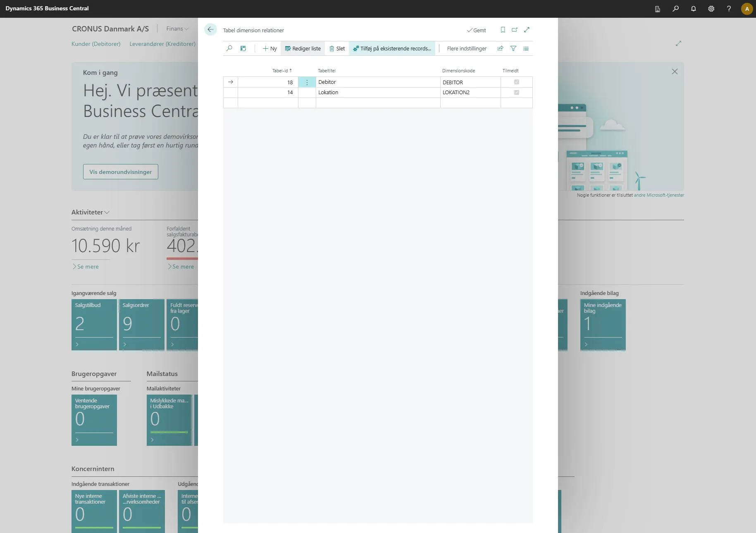The height and width of the screenshot is (533, 756).
Task: Select the Tabel-id cell with value 18
Action: point(268,82)
